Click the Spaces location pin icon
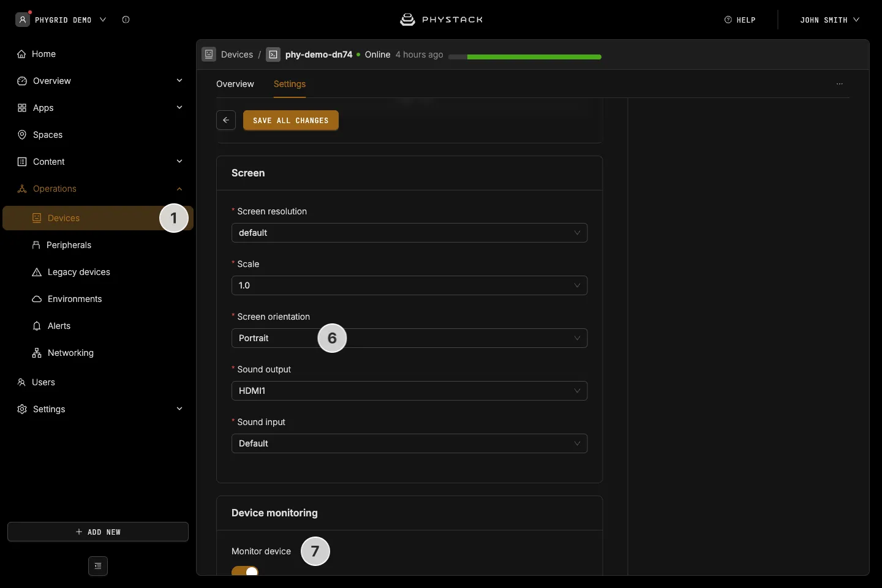The image size is (882, 588). (22, 135)
